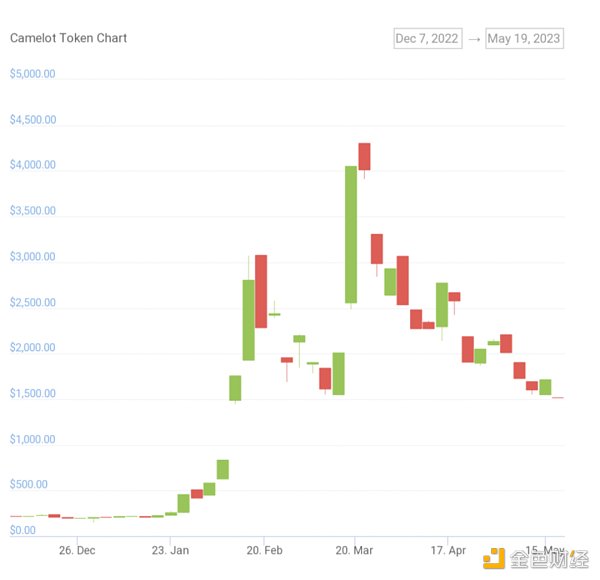Click the $3,500.00 price axis label
This screenshot has height=580, width=600.
(33, 212)
